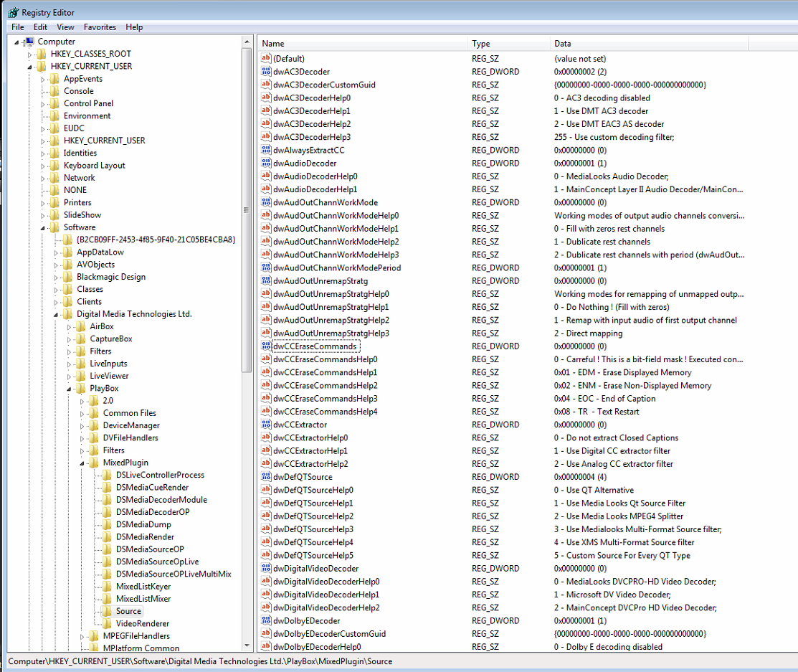Select the LiveViewer key
The width and height of the screenshot is (798, 672).
click(x=109, y=376)
